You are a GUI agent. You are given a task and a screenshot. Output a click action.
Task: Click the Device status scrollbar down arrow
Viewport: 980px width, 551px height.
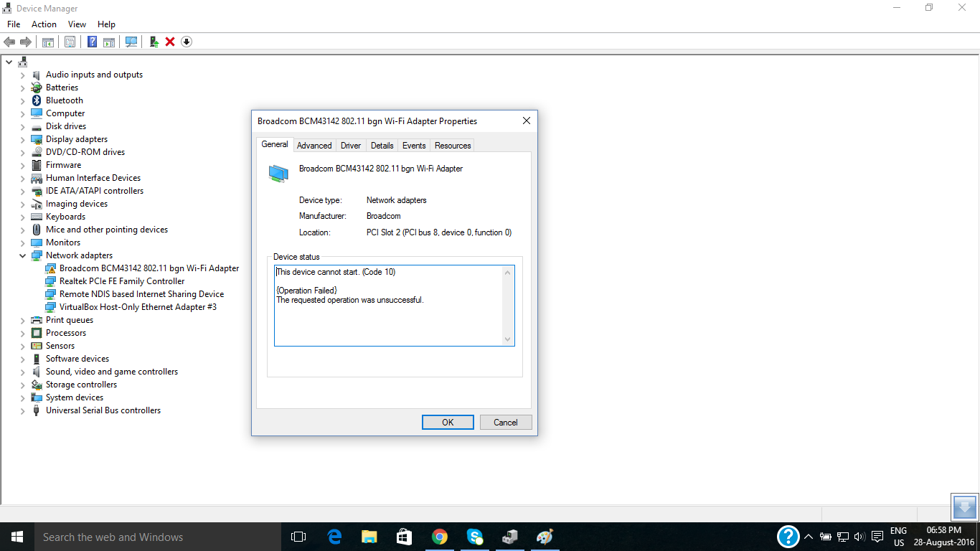pos(508,339)
